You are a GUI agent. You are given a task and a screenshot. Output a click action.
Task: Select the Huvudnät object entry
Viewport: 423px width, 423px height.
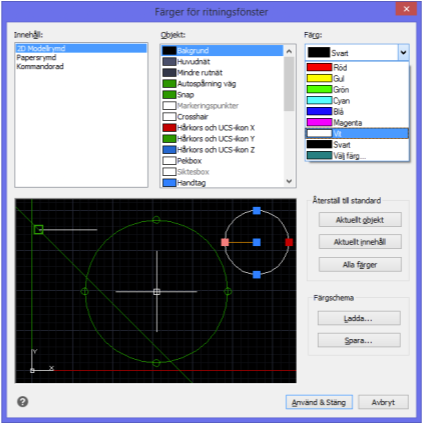pos(222,62)
